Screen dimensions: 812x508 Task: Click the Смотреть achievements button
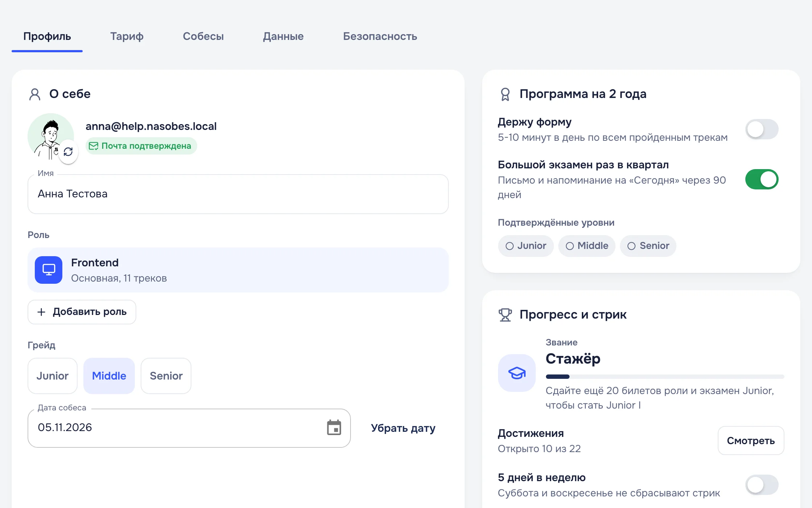tap(751, 441)
